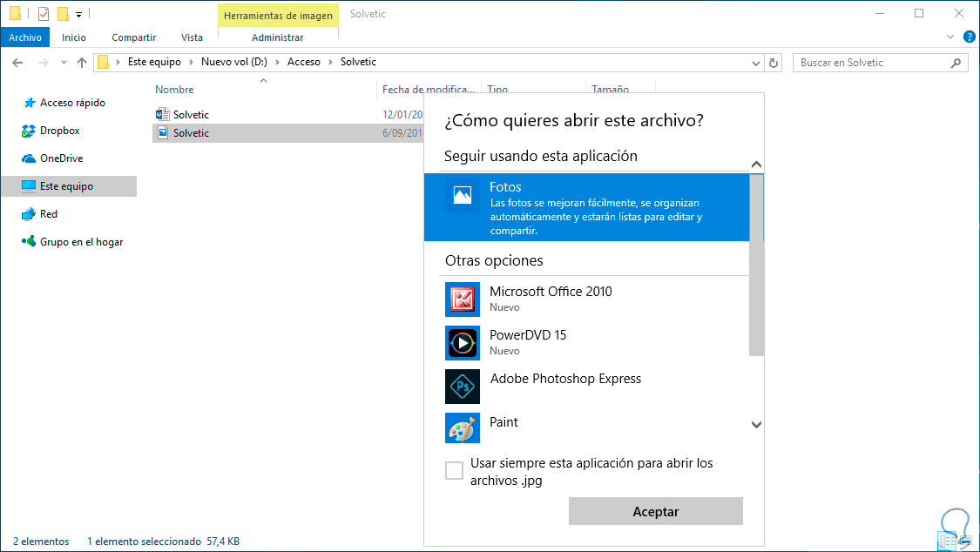
Task: Sort by Fecha de modificación column header
Action: [429, 90]
